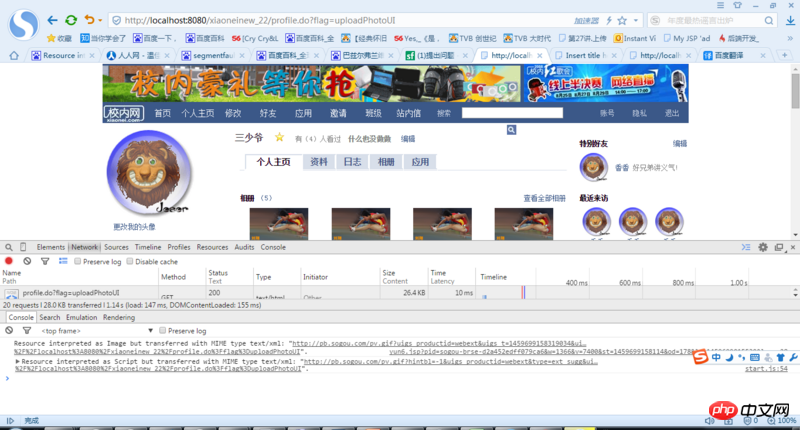Clear the console with the drawer clear icon
Image resolution: width=800 pixels, height=430 pixels.
(9, 331)
